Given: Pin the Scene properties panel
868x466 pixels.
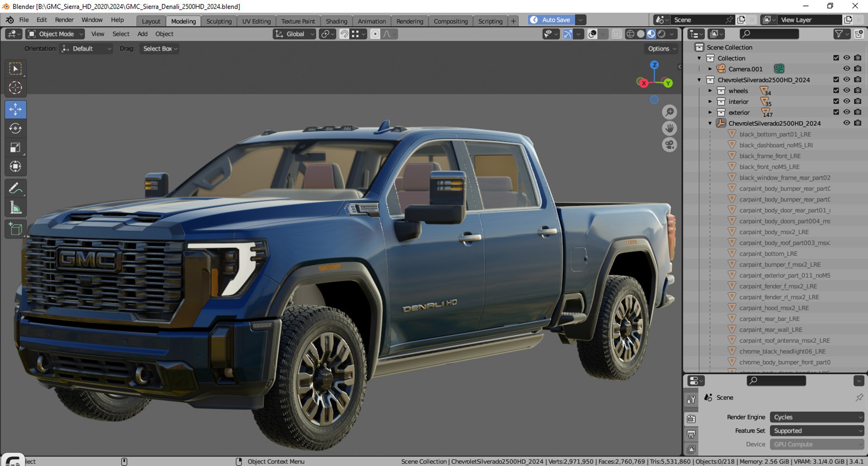Looking at the screenshot, I should click(x=859, y=397).
